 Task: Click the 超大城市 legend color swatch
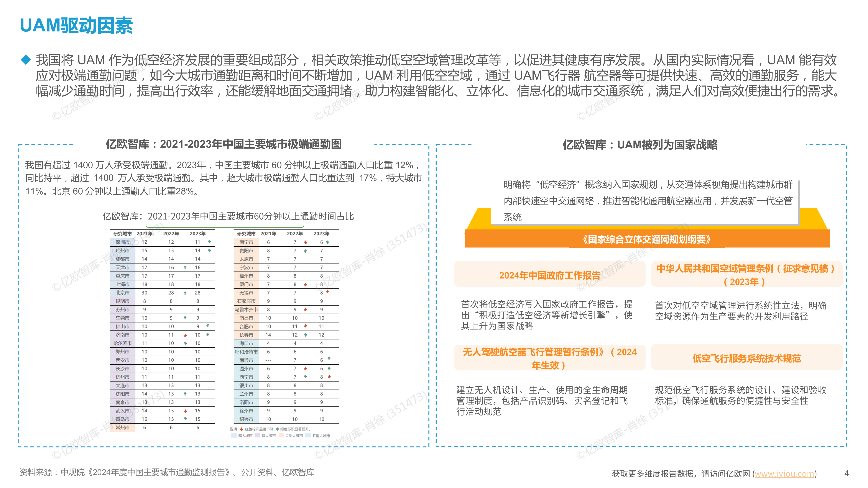pyautogui.click(x=234, y=436)
